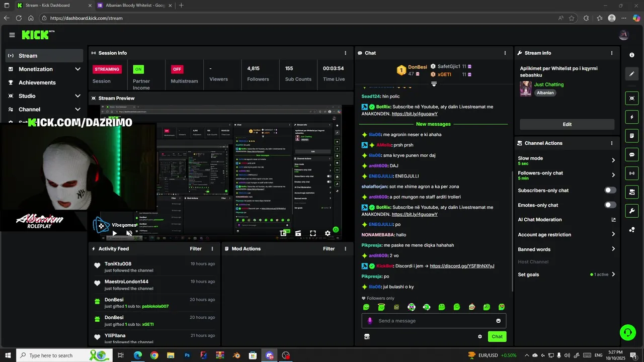The width and height of the screenshot is (644, 362).
Task: Click the Send a message input field
Action: tap(435, 321)
